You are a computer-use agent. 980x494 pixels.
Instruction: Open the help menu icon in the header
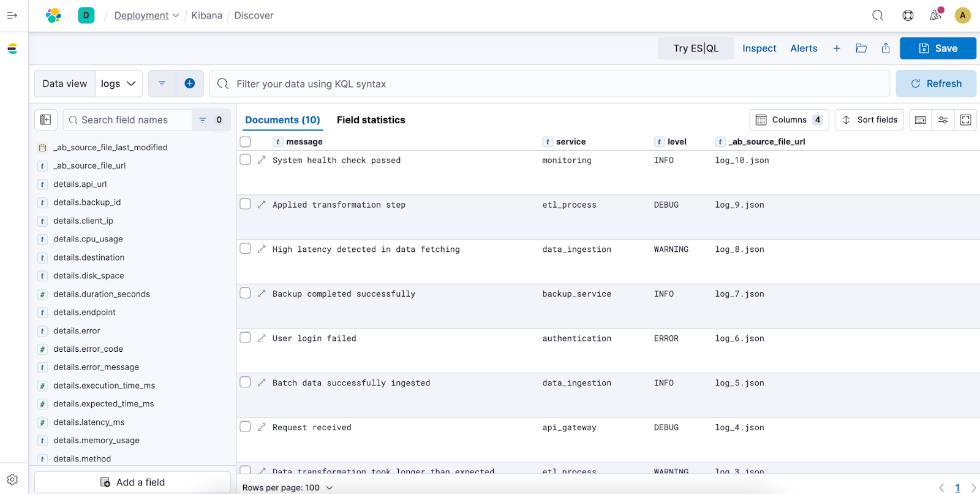pyautogui.click(x=908, y=15)
